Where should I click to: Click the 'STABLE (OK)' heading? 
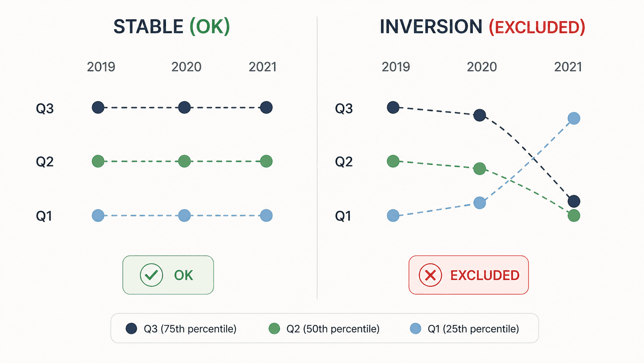click(x=171, y=27)
